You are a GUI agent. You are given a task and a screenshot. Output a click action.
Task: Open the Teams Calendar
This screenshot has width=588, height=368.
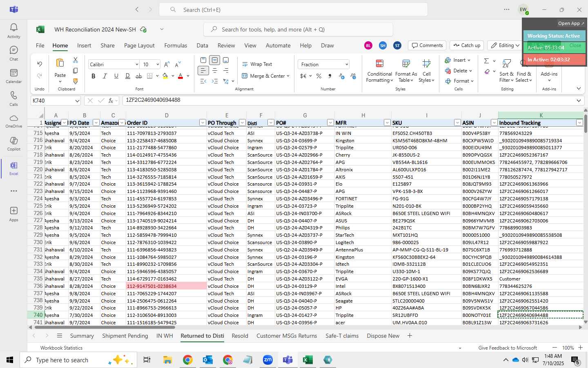coord(13,76)
